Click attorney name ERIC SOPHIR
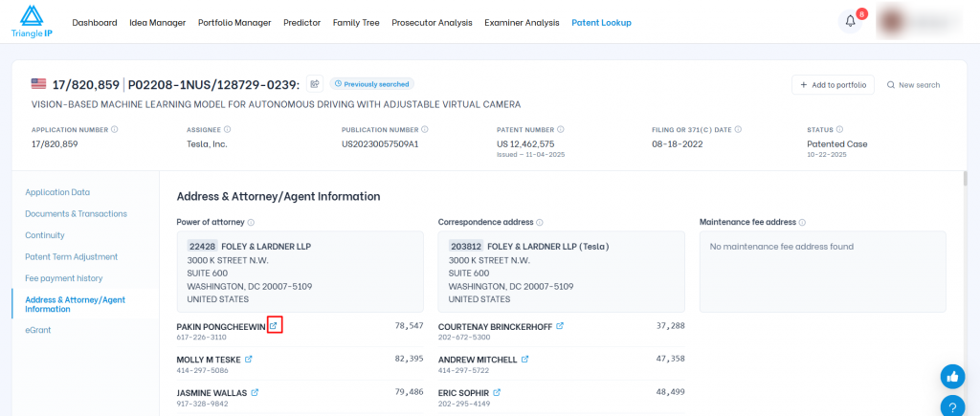This screenshot has width=980, height=416. tap(463, 393)
